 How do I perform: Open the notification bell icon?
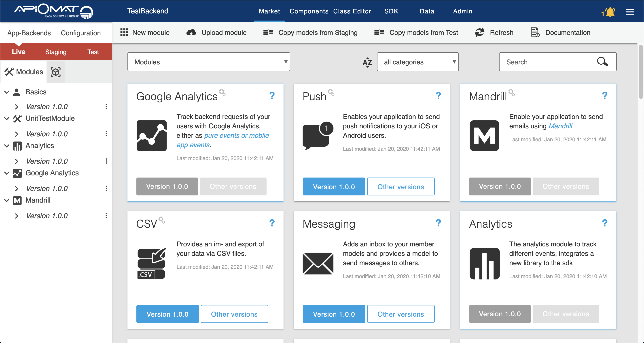click(610, 12)
